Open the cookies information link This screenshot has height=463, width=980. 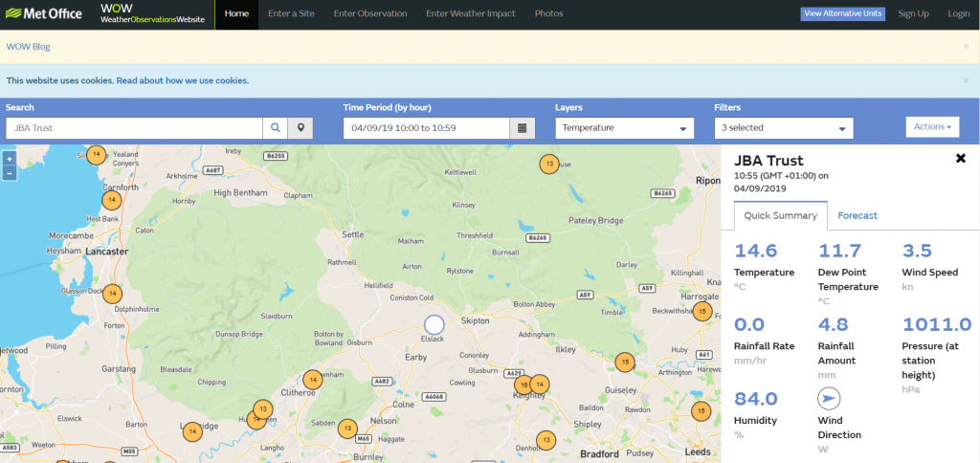[183, 80]
